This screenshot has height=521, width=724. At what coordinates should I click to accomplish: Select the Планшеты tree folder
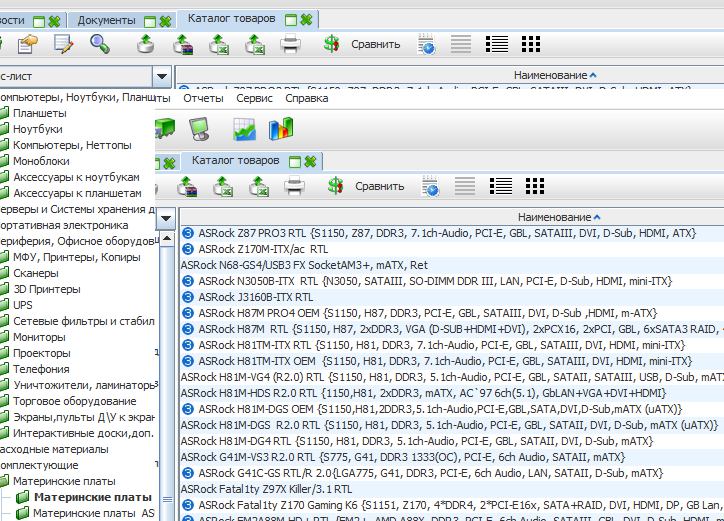39,113
